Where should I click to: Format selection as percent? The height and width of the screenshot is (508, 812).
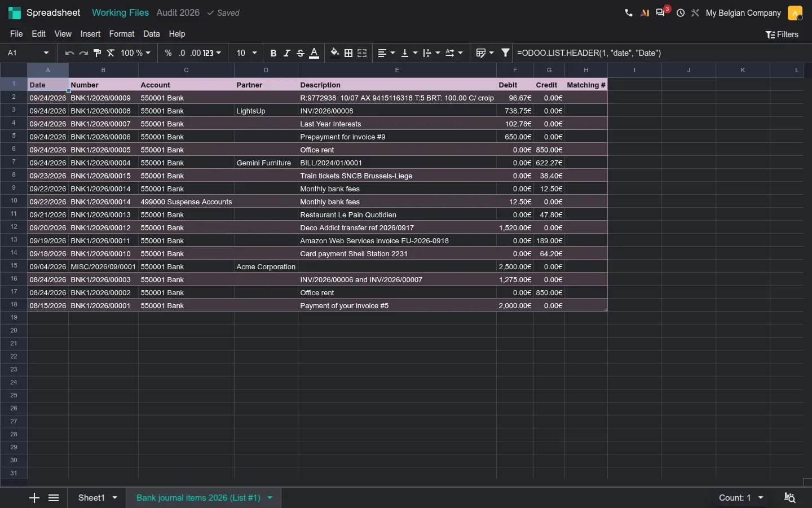[x=168, y=53]
